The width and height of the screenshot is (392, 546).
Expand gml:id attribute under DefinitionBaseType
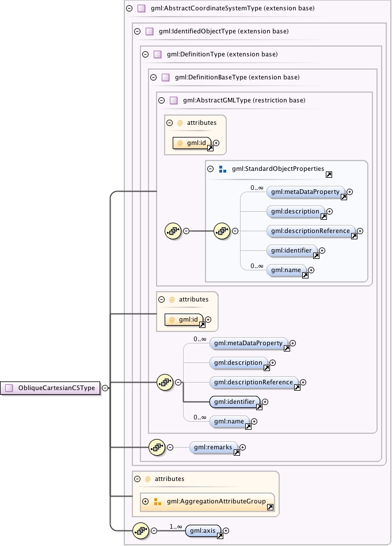(x=208, y=319)
